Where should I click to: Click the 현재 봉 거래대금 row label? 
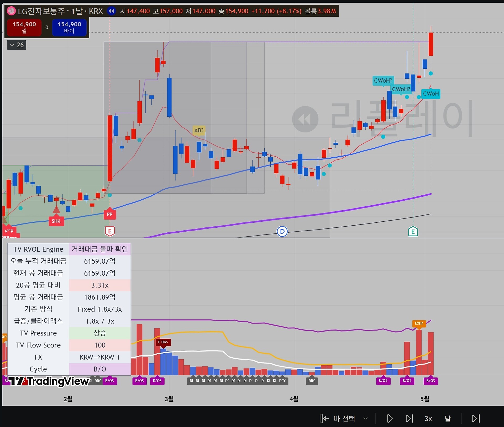coord(38,273)
